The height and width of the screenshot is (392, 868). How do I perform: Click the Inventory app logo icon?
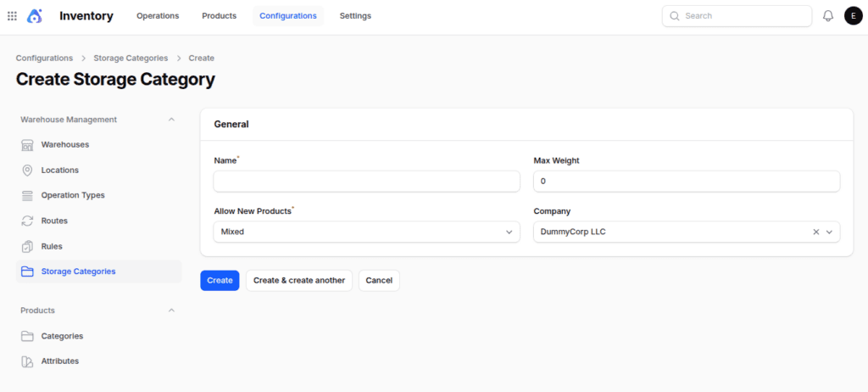click(34, 16)
